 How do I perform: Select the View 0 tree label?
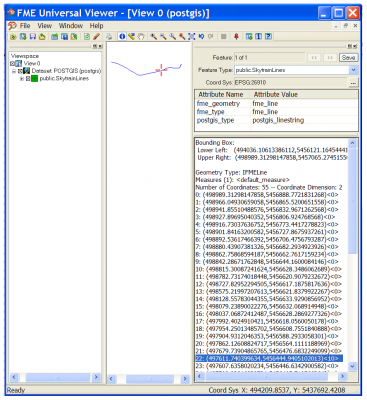point(32,63)
